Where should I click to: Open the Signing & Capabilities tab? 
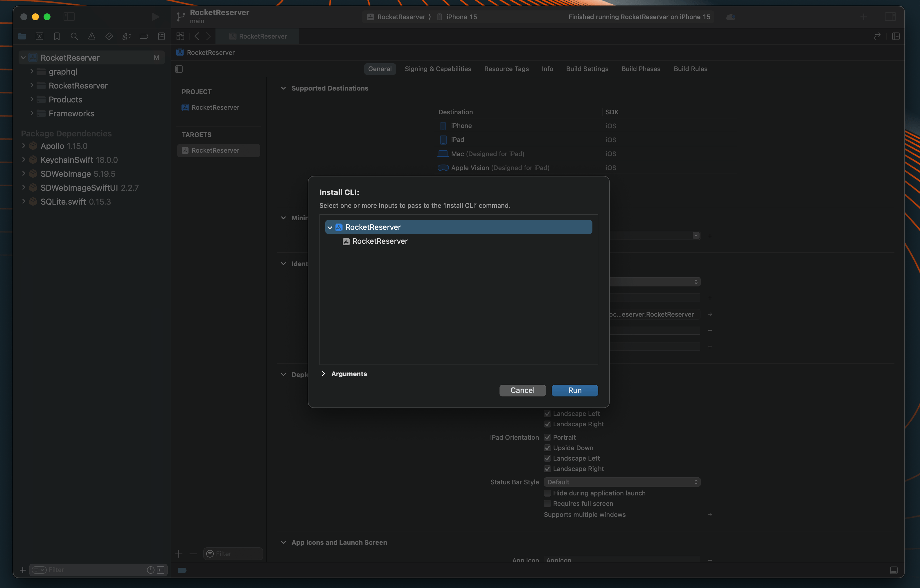tap(438, 69)
